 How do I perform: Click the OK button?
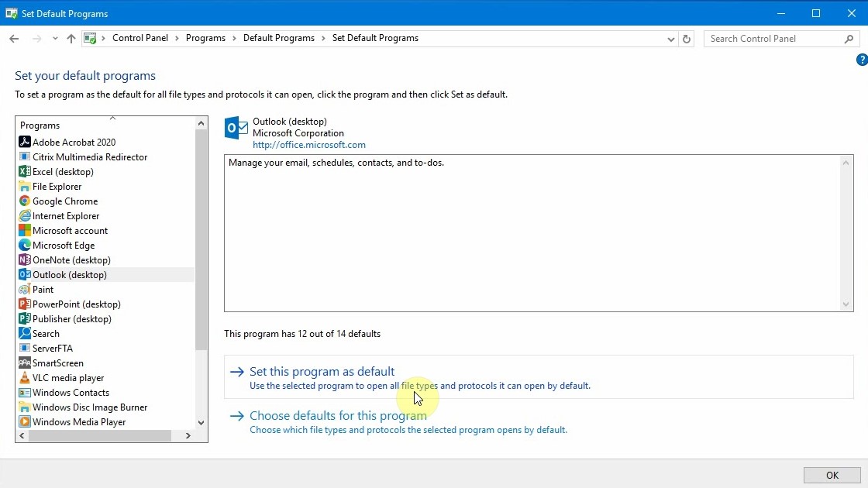click(x=832, y=476)
